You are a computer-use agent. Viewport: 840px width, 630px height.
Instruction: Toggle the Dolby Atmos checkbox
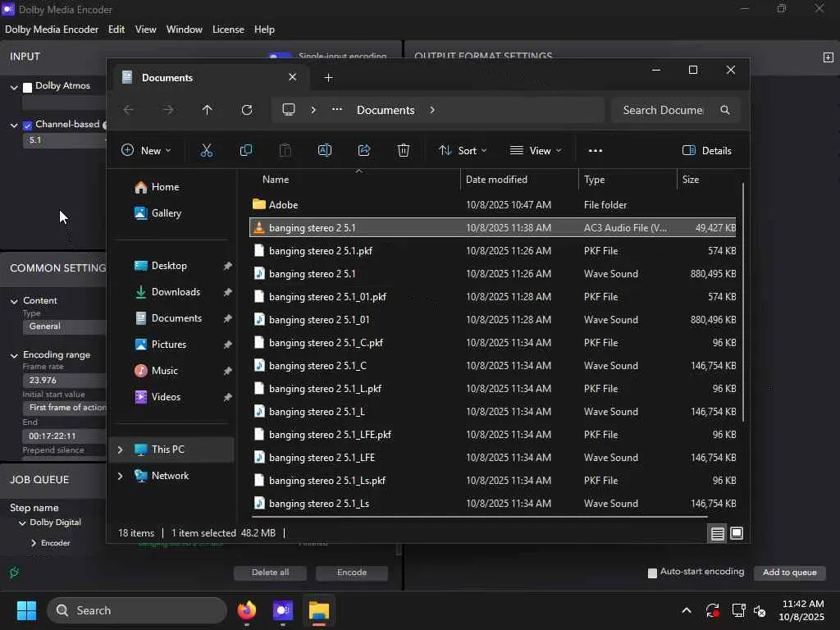point(27,87)
